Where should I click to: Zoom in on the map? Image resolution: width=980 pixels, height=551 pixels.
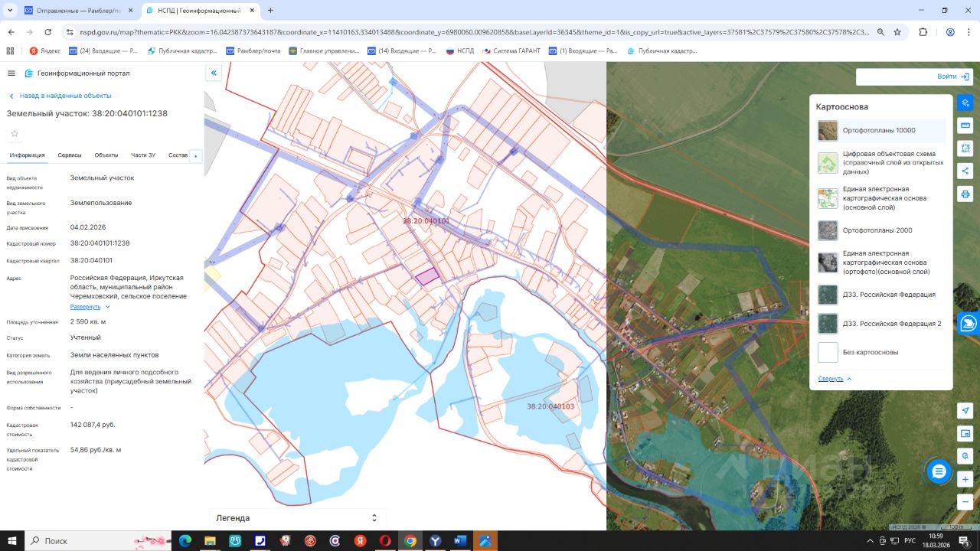pos(965,480)
